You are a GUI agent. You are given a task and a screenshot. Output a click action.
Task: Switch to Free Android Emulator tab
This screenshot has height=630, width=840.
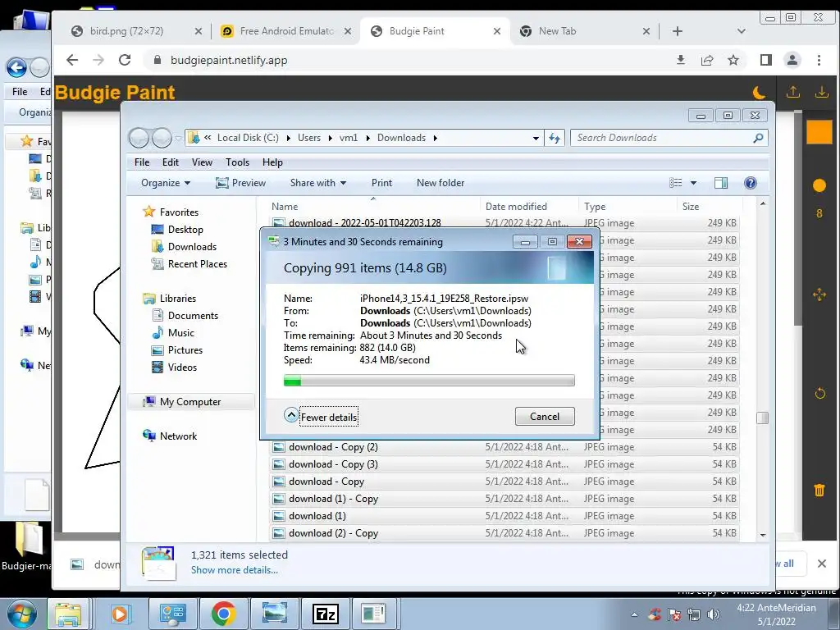tap(286, 31)
